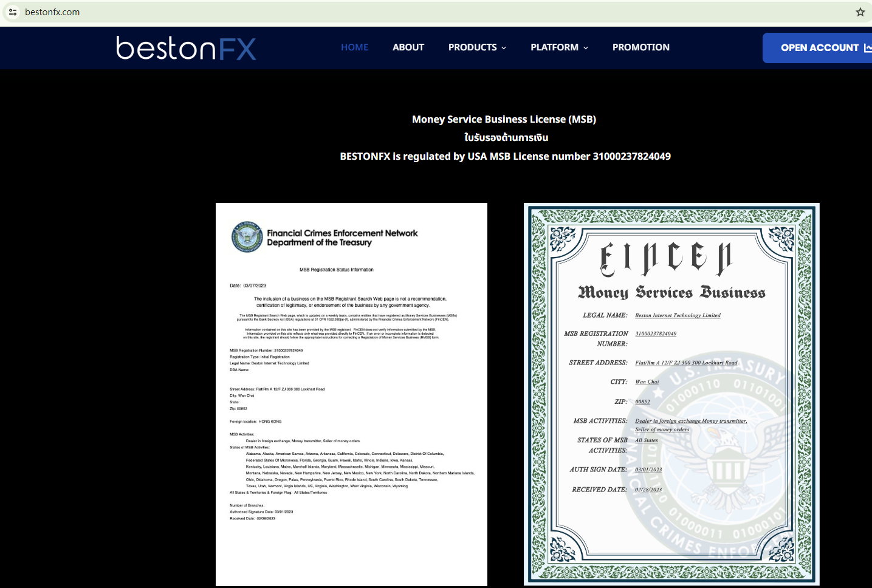872x588 pixels.
Task: Click the received date '02/28/2023'
Action: click(648, 490)
